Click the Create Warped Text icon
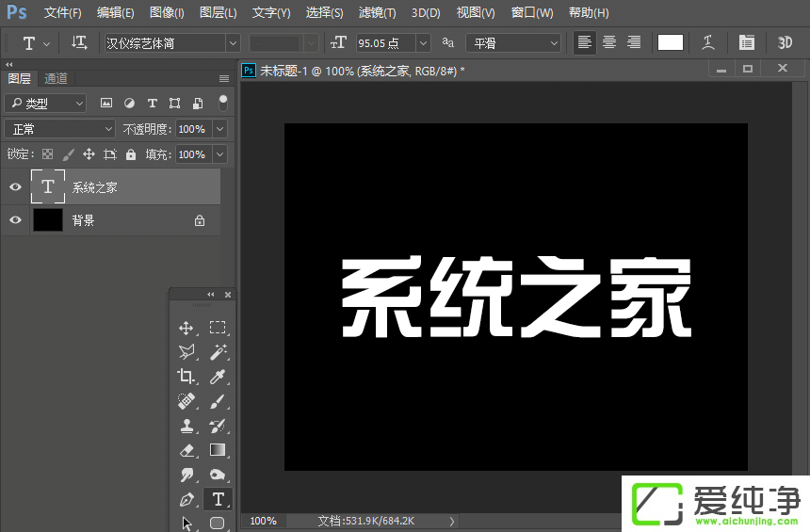This screenshot has width=810, height=532. tap(707, 42)
